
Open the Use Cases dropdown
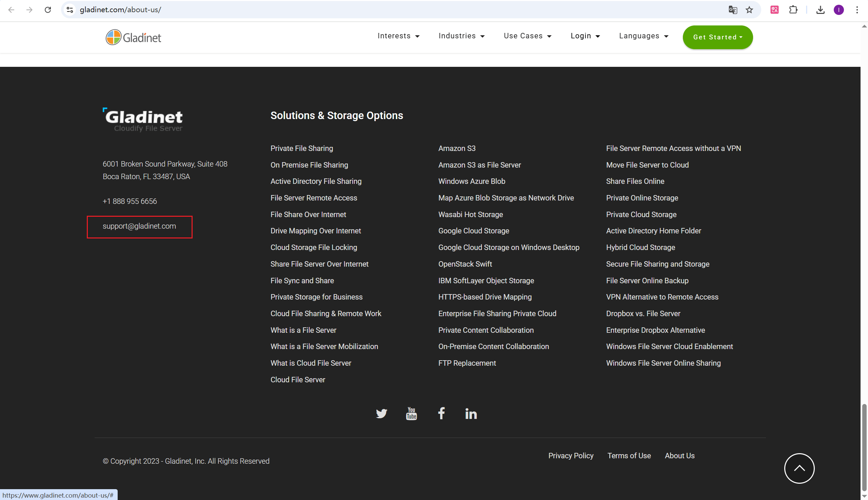tap(528, 36)
